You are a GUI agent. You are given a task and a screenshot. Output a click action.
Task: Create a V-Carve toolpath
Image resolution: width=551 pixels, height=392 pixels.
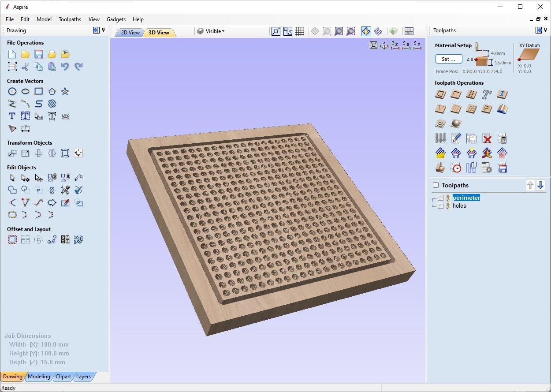[440, 109]
